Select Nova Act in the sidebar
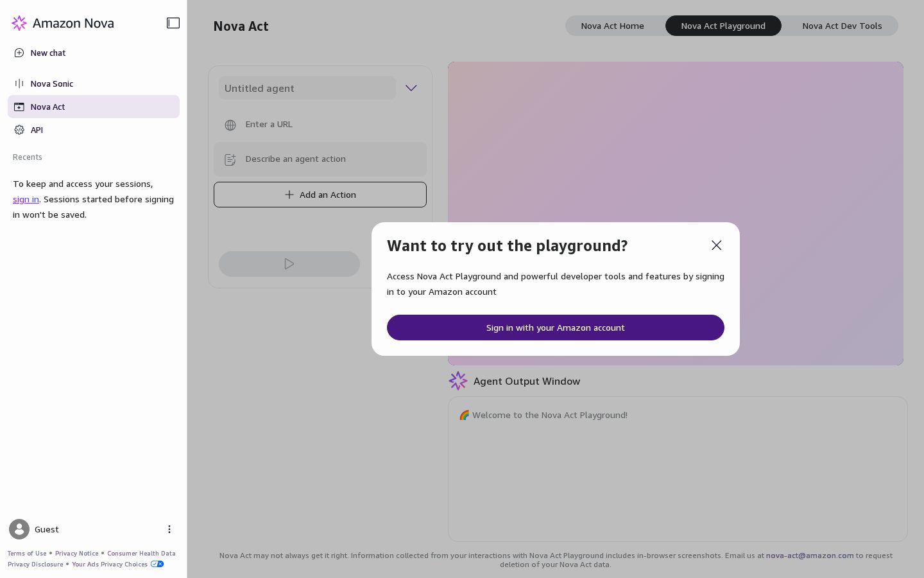The height and width of the screenshot is (578, 924). click(x=94, y=107)
